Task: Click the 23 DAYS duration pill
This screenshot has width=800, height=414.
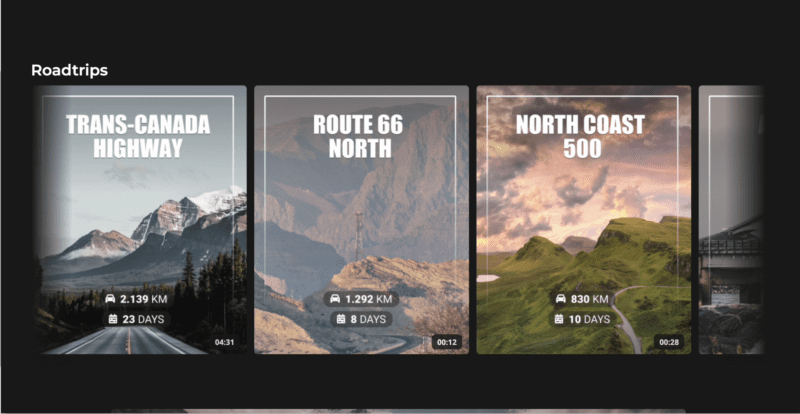Action: point(136,320)
